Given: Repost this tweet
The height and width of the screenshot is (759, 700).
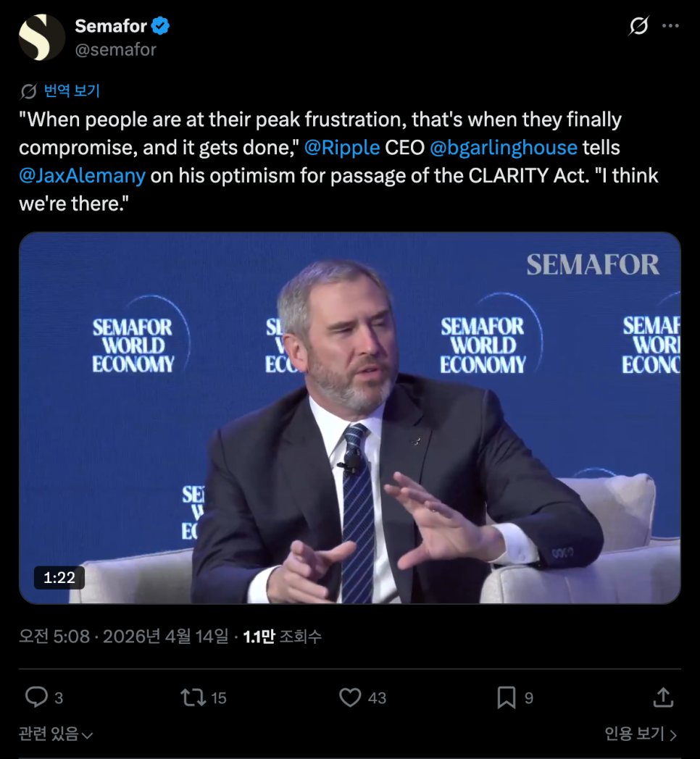Looking at the screenshot, I should [x=193, y=697].
